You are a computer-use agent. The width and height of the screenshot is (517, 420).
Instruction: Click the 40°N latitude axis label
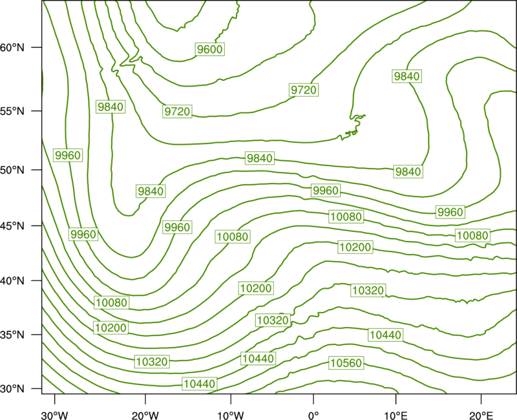click(12, 281)
